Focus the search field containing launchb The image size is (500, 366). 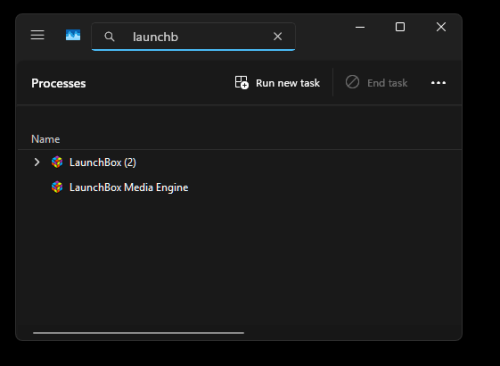193,37
